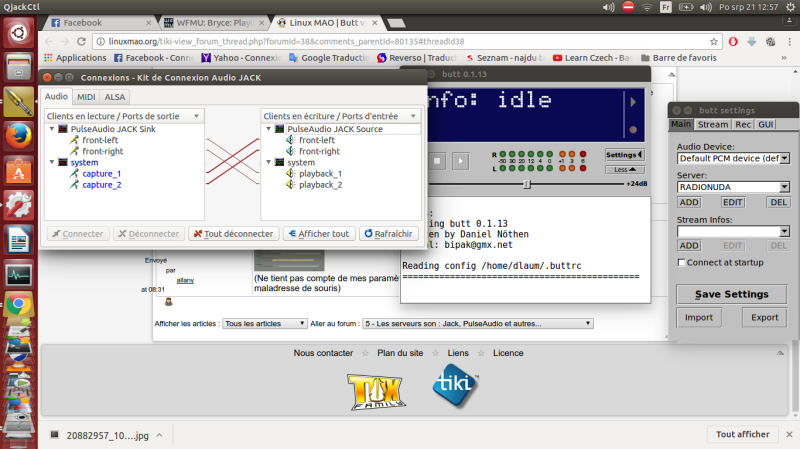Click the Opera extension icon in Chrome

(x=733, y=41)
